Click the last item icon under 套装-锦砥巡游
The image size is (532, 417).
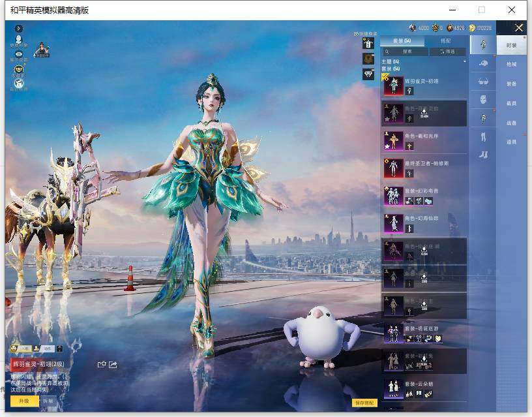coord(438,339)
